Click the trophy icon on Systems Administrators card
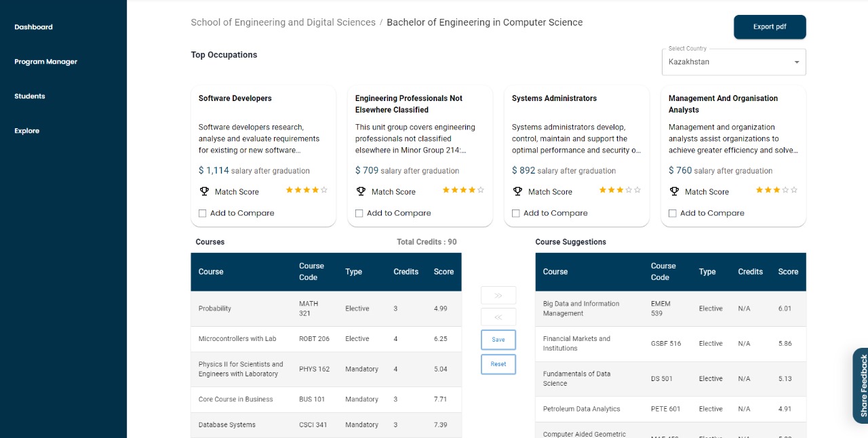 [x=517, y=191]
